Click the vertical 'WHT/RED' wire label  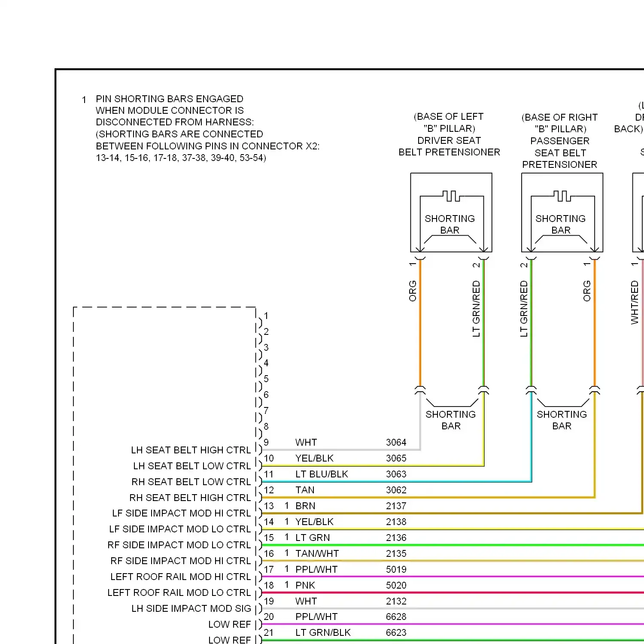[x=635, y=302]
